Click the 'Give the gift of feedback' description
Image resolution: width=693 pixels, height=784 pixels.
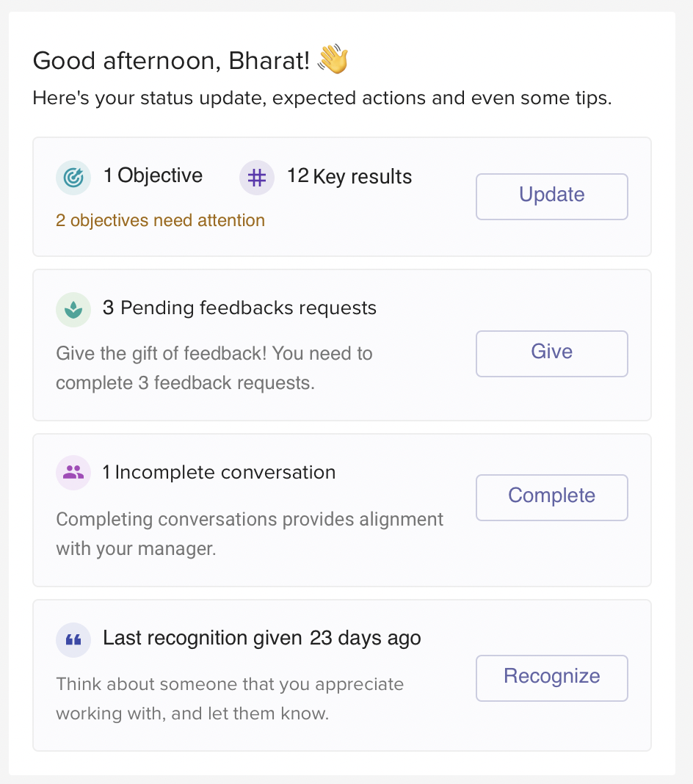(x=214, y=368)
